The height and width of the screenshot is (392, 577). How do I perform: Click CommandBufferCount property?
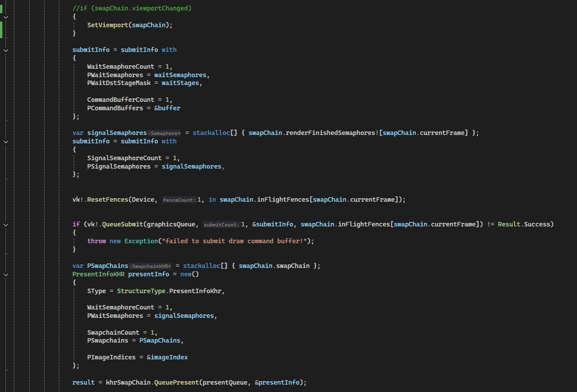click(121, 100)
